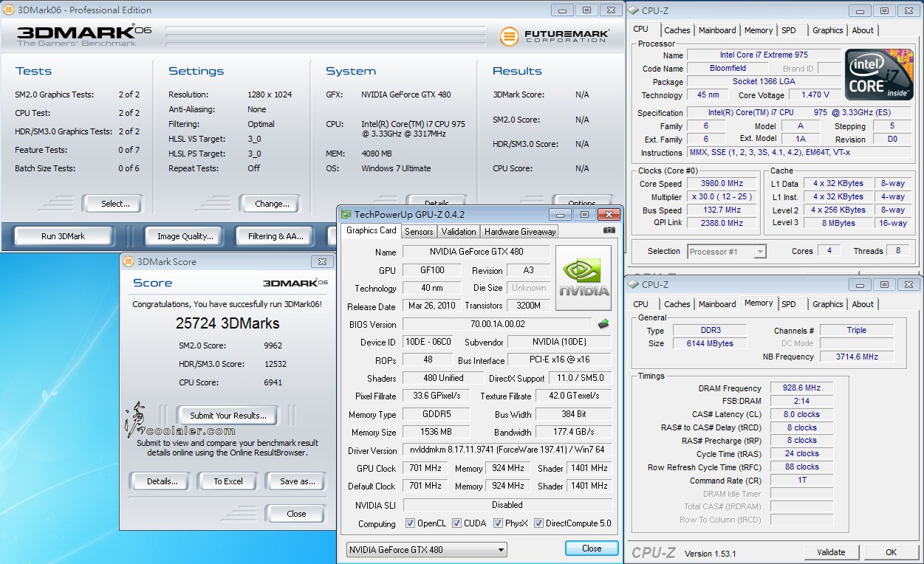Click the OK button in CPU-Z
Image resolution: width=924 pixels, height=564 pixels.
tap(892, 551)
